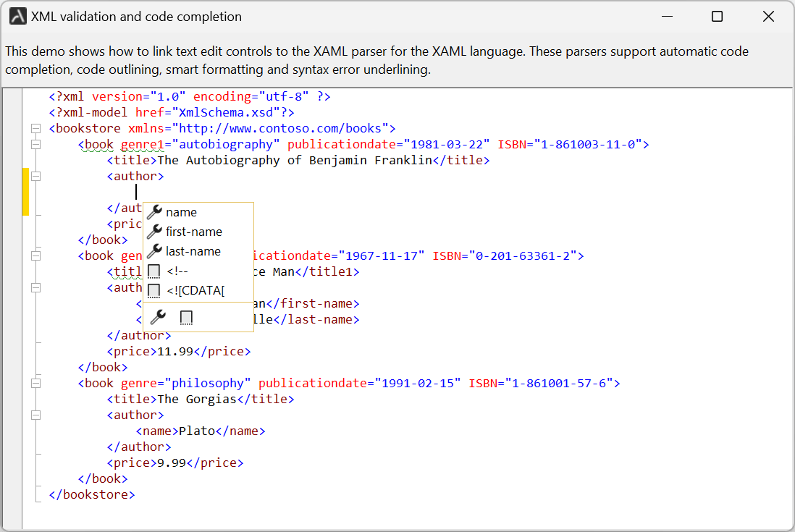
Task: Click snippet icon beside '<!--' entry
Action: [153, 271]
